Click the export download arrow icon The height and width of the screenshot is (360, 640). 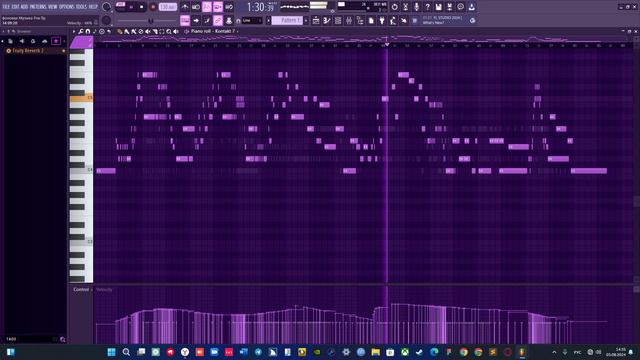(471, 7)
